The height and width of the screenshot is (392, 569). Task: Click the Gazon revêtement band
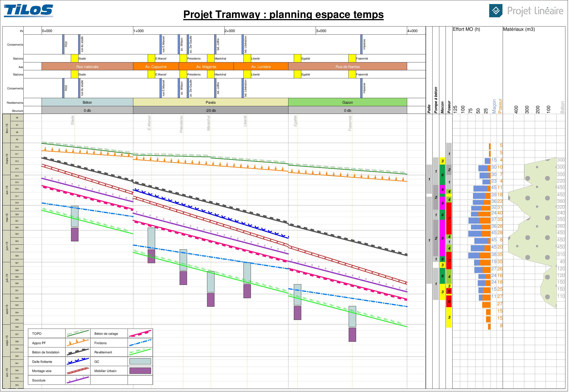(347, 102)
